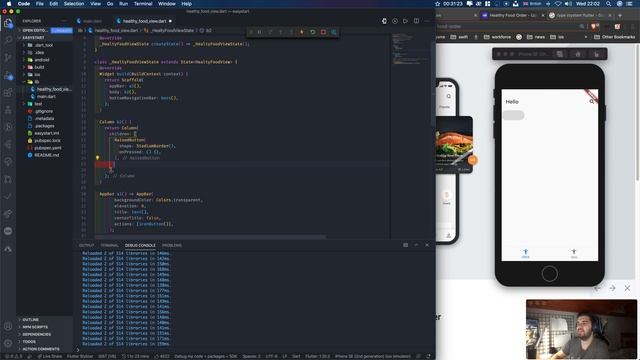The height and width of the screenshot is (360, 640).
Task: Click the editor minimap
Action: [x=410, y=49]
